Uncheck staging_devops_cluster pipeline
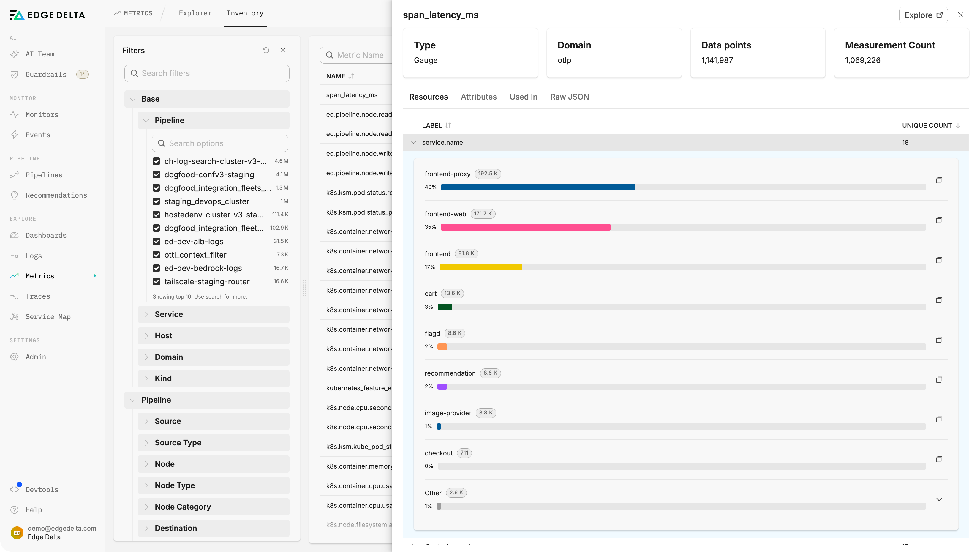 pos(157,201)
